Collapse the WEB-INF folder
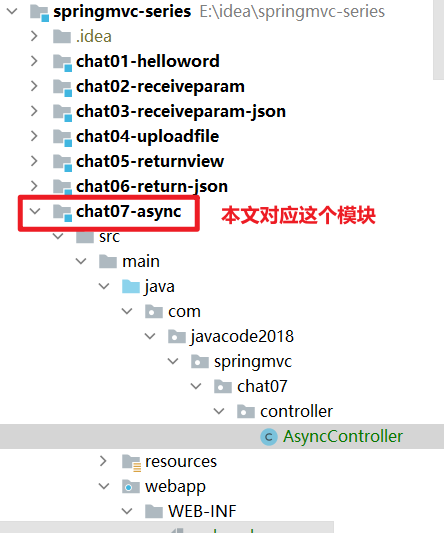Viewport: 444px width, 535px height. point(127,511)
